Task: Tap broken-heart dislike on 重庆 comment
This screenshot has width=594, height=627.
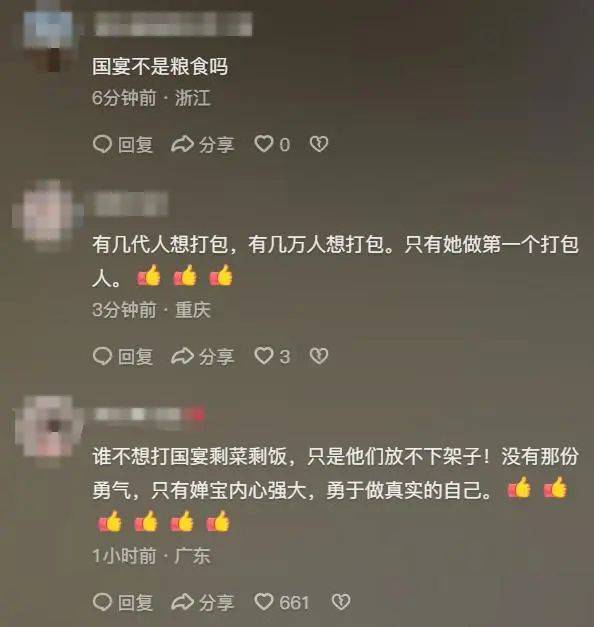Action: point(319,356)
